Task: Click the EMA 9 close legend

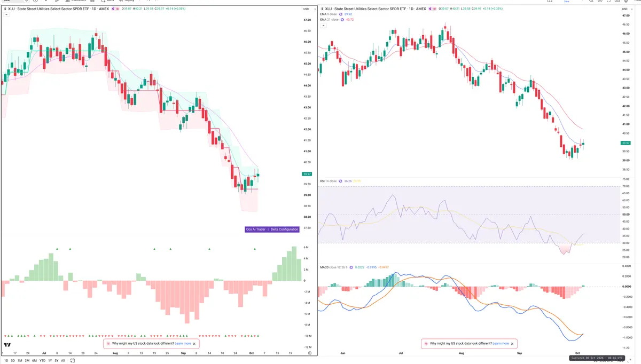Action: [x=330, y=14]
